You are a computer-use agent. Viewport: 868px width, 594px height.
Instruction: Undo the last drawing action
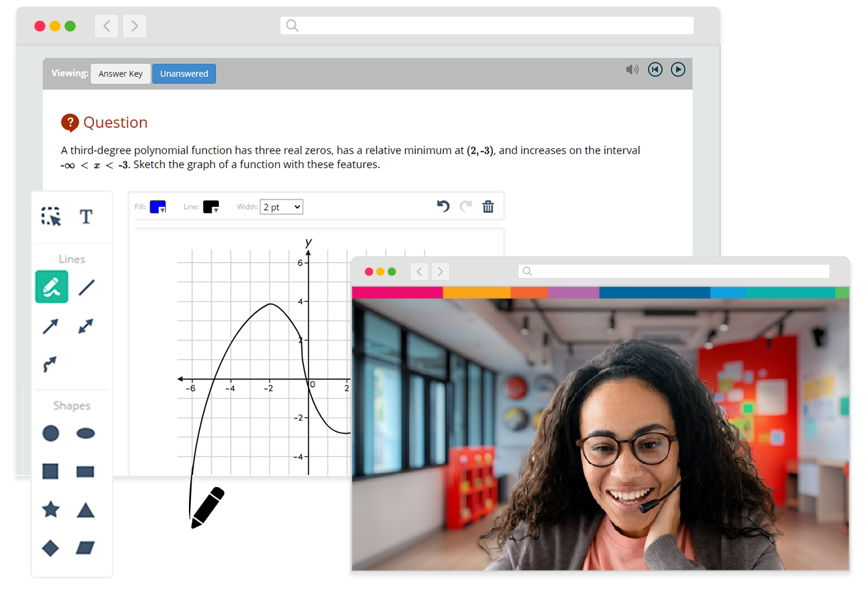(x=443, y=207)
